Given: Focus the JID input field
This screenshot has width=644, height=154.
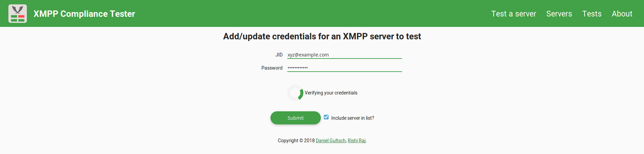Looking at the screenshot, I should tap(344, 55).
